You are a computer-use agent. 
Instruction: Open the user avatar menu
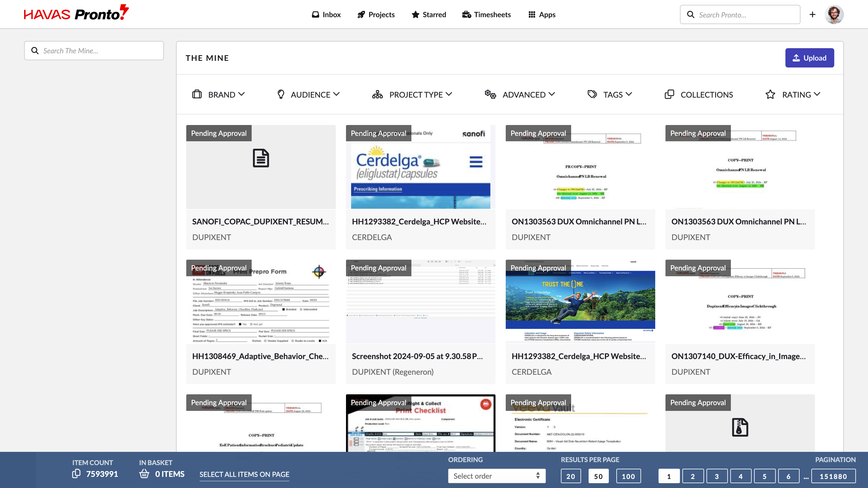(x=834, y=14)
